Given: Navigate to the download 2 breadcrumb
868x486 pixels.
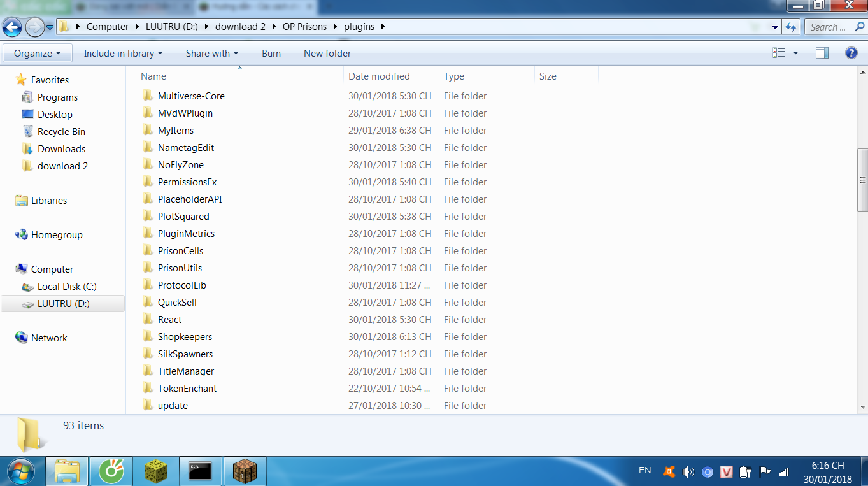Looking at the screenshot, I should tap(241, 27).
